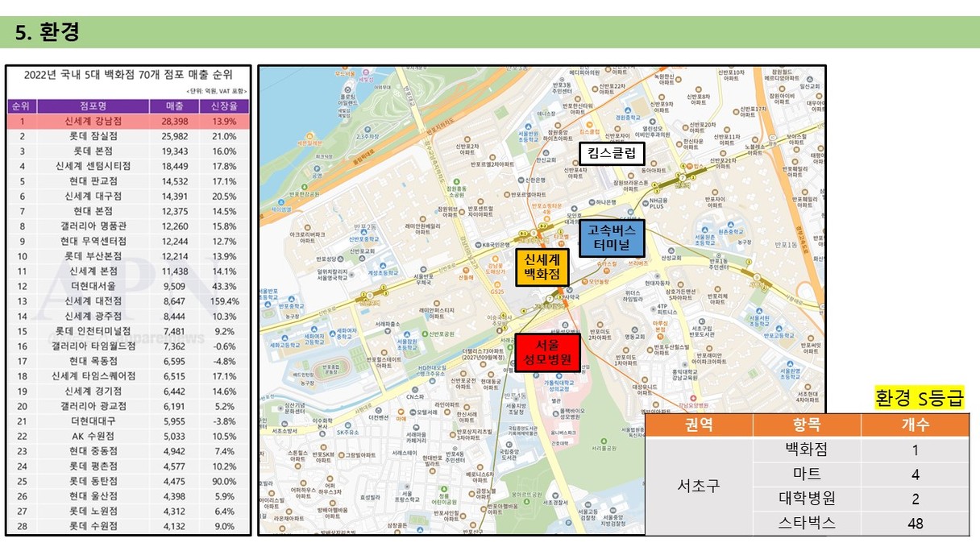The width and height of the screenshot is (980, 551).
Task: Select the "롯데 수원점" cell
Action: click(93, 526)
